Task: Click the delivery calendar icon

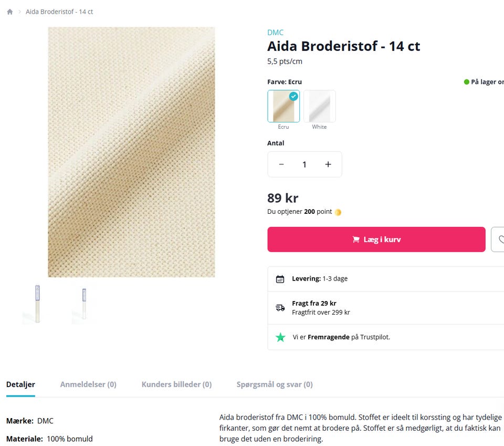Action: 280,278
